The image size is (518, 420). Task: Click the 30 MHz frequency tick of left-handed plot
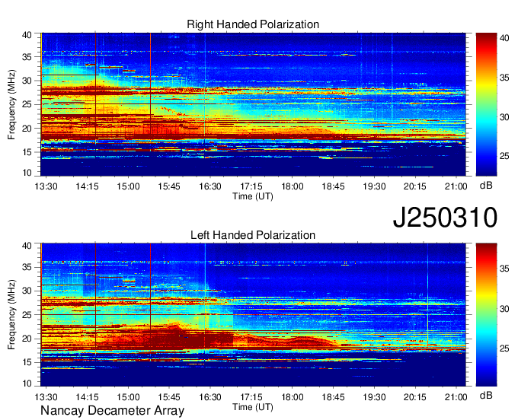pos(27,291)
